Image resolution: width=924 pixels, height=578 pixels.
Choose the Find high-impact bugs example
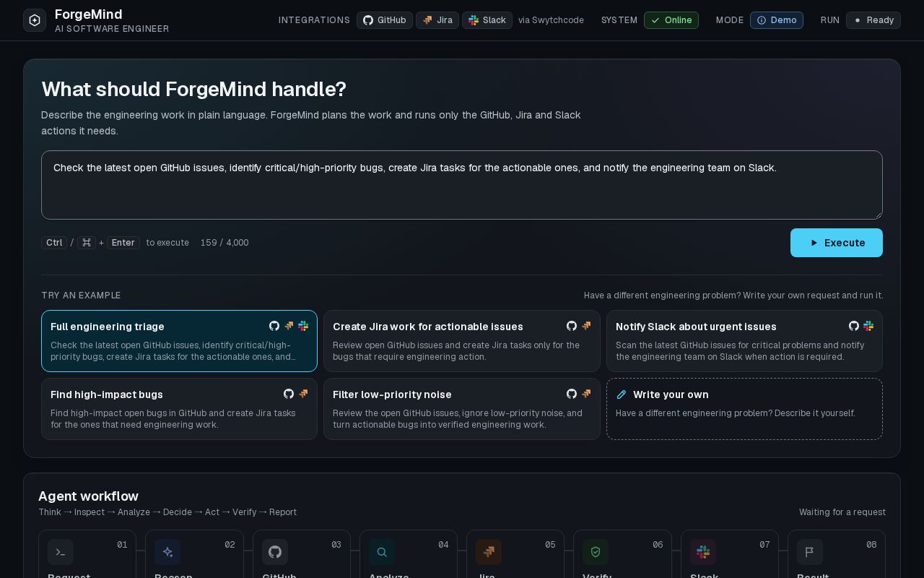[x=179, y=409]
